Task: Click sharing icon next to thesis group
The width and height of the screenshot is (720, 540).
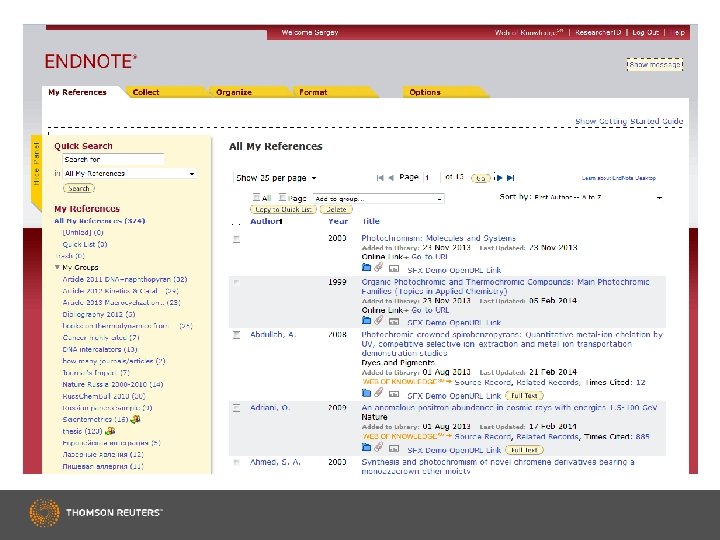Action: [110, 431]
